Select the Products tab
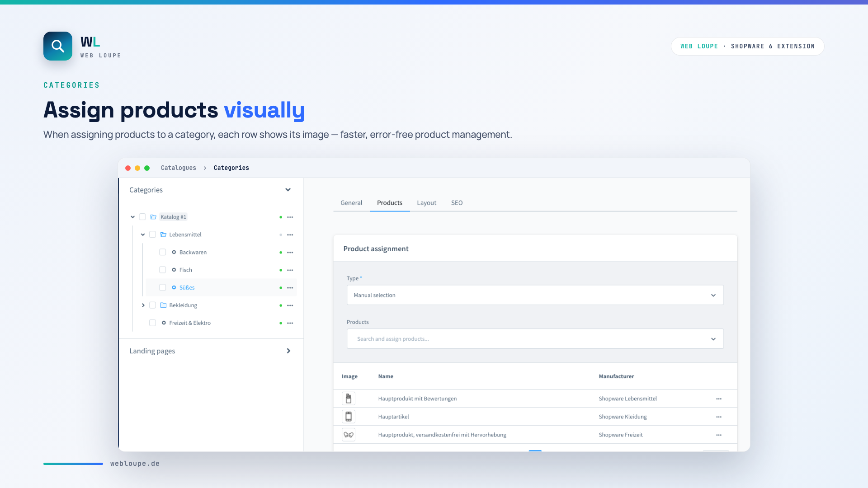The height and width of the screenshot is (488, 868). (390, 203)
